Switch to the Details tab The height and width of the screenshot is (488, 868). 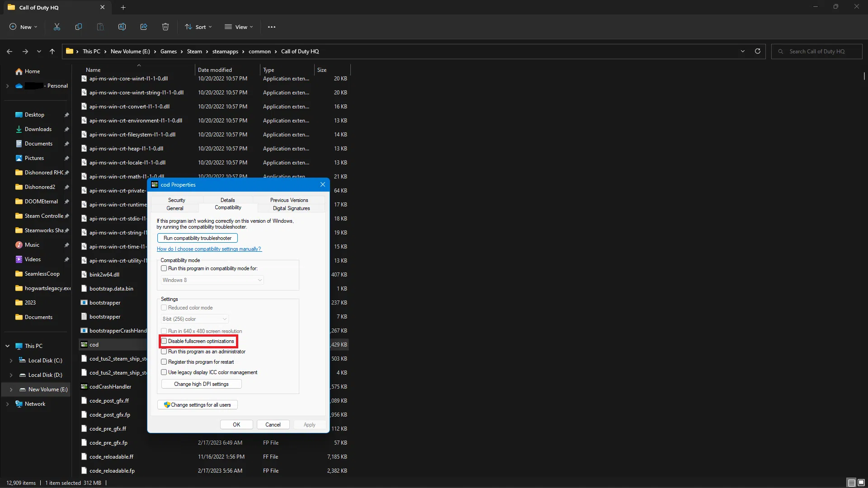(227, 200)
